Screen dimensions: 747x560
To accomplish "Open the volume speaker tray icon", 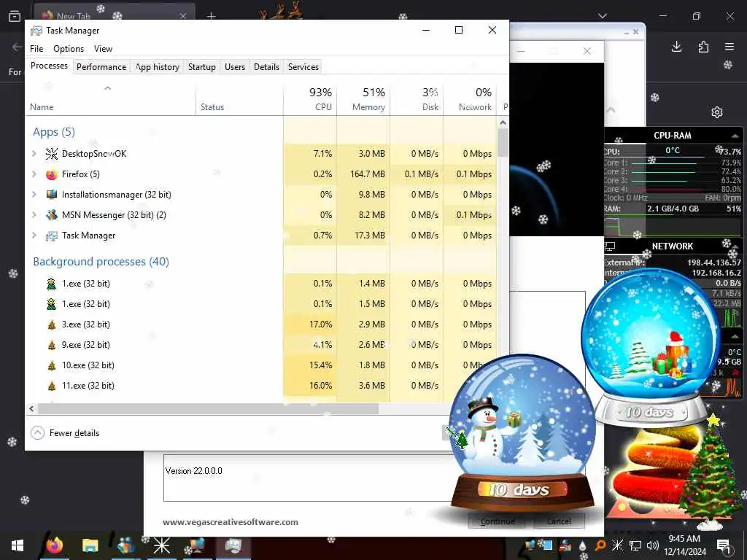I will coord(653,545).
